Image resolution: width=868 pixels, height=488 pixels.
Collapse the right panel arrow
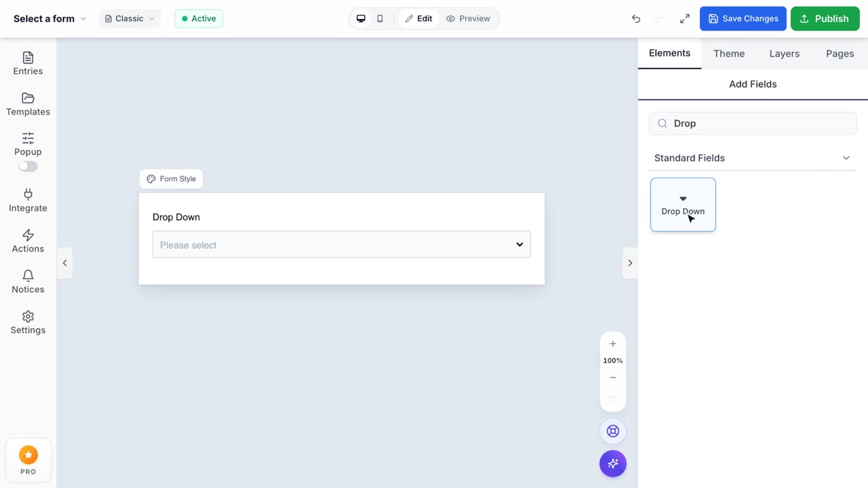(630, 263)
